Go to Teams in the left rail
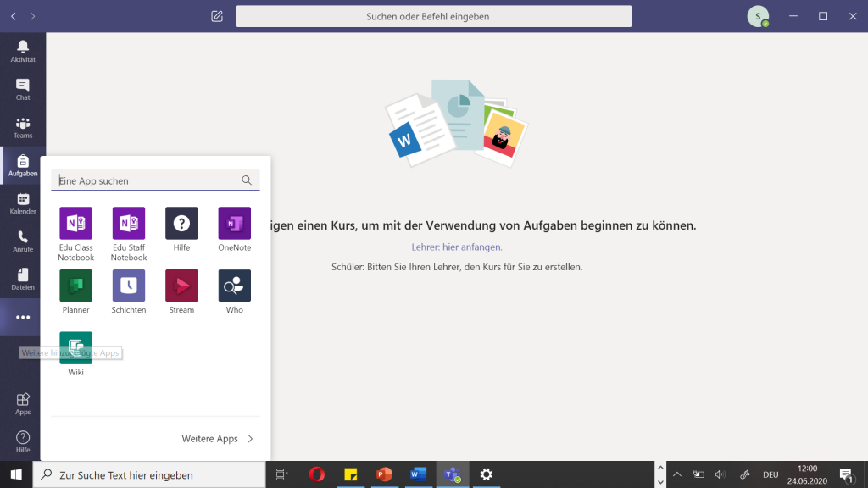 pyautogui.click(x=23, y=128)
